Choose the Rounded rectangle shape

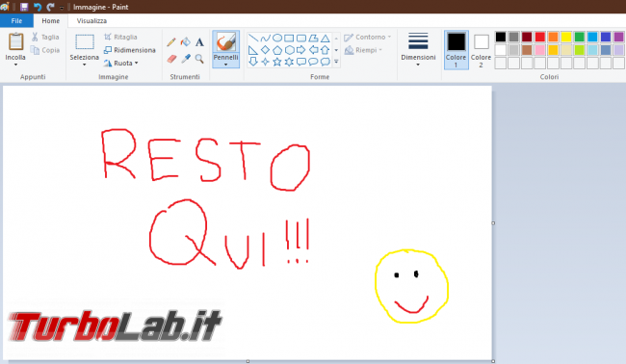(301, 39)
